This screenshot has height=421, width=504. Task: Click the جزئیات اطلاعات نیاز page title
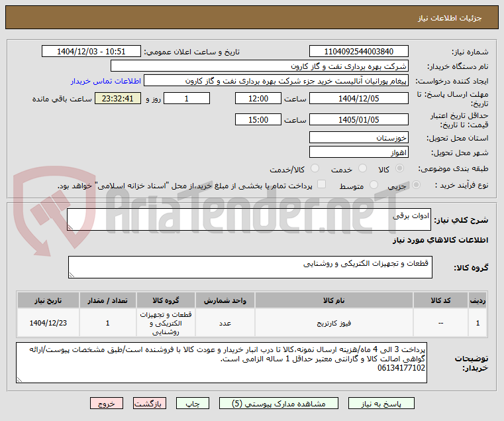(x=450, y=18)
